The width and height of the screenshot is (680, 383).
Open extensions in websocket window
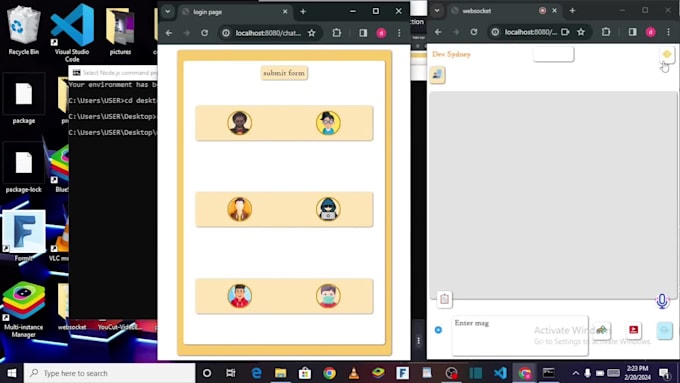point(606,32)
